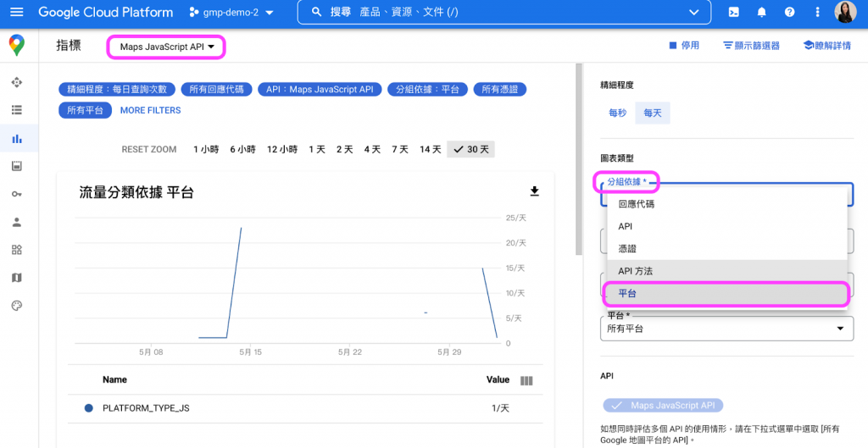The width and height of the screenshot is (868, 448).
Task: Set time range to 12 小時
Action: point(282,149)
